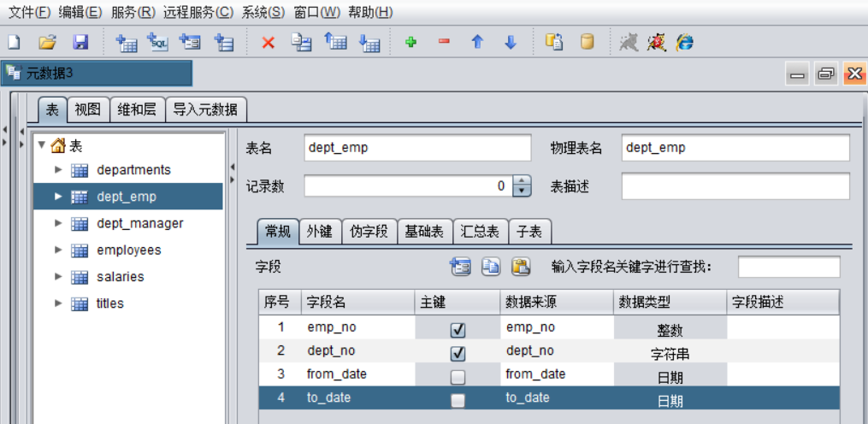Open the 帮助(H) menu

click(370, 12)
